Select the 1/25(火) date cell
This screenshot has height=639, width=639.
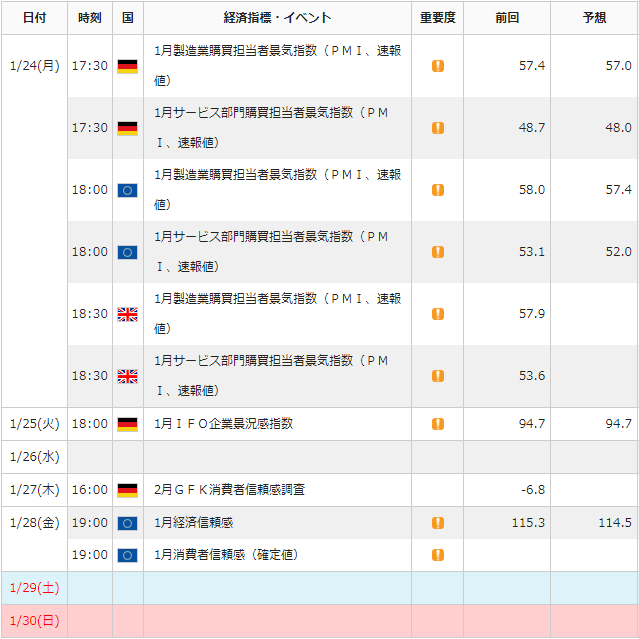[x=35, y=424]
